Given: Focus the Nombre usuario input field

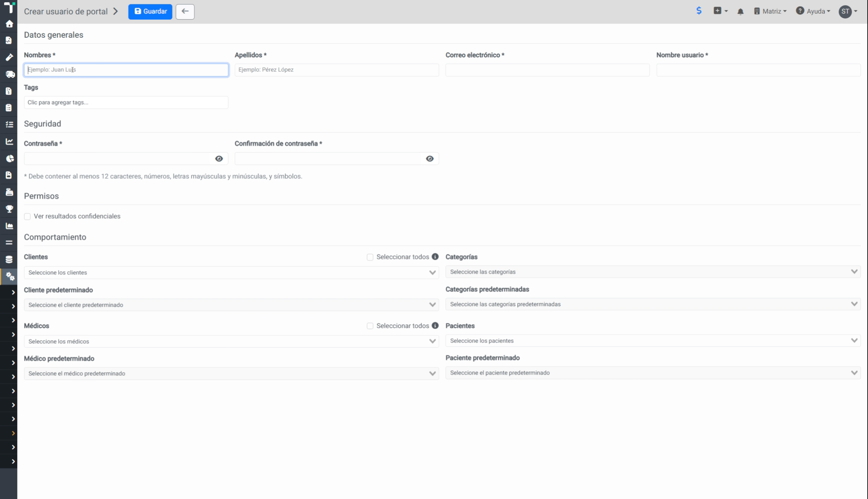Looking at the screenshot, I should (x=758, y=69).
